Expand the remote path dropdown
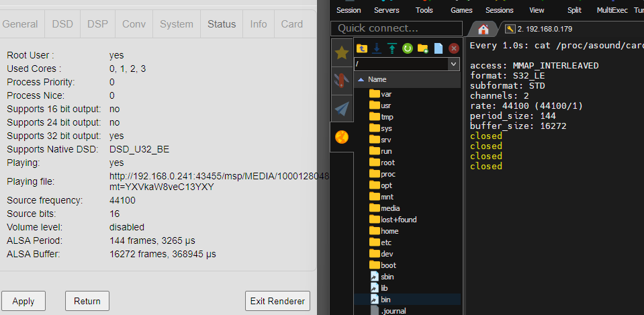Image resolution: width=644 pixels, height=315 pixels. (x=453, y=64)
